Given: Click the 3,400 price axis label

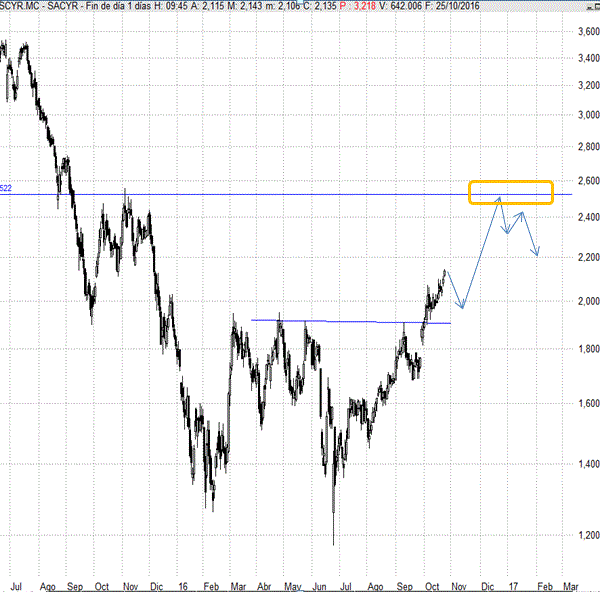Looking at the screenshot, I should click(589, 58).
